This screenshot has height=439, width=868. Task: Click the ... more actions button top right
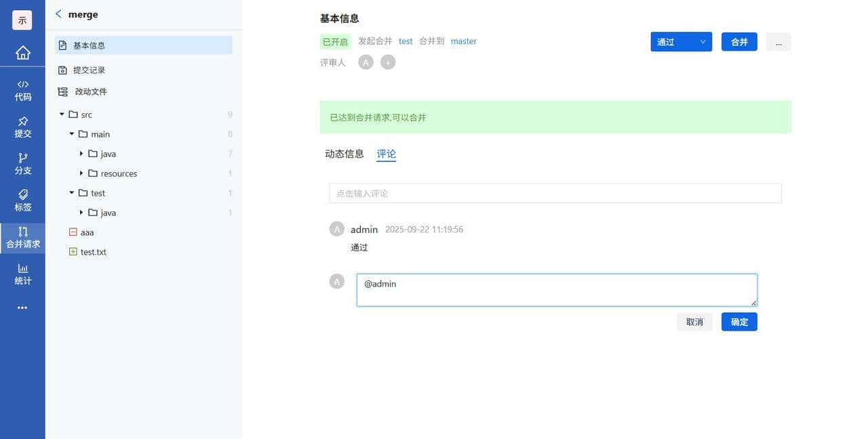778,41
